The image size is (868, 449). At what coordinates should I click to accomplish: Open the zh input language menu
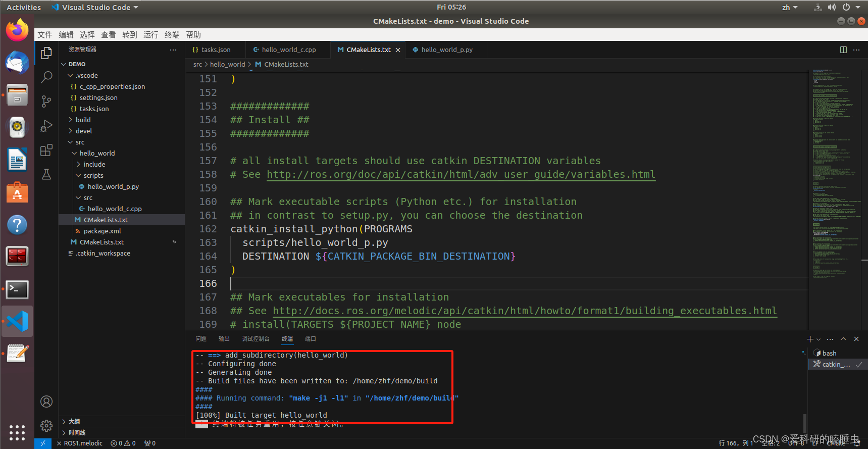coord(790,7)
